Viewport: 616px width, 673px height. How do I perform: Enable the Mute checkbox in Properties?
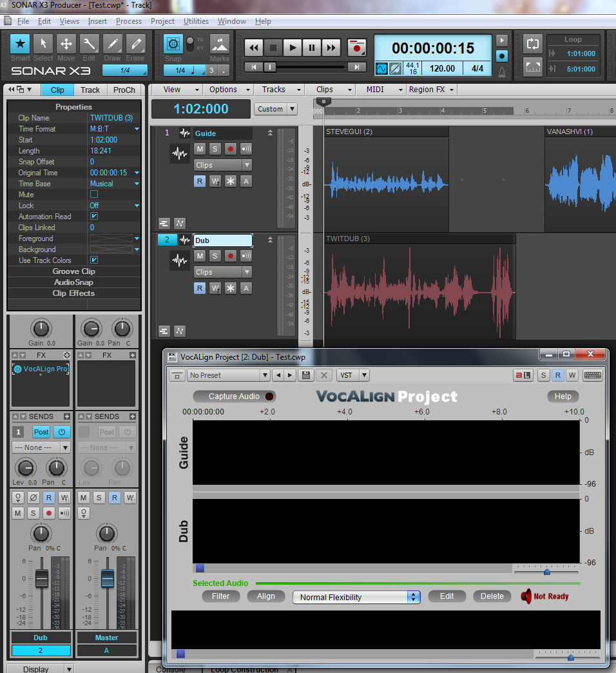pos(94,195)
